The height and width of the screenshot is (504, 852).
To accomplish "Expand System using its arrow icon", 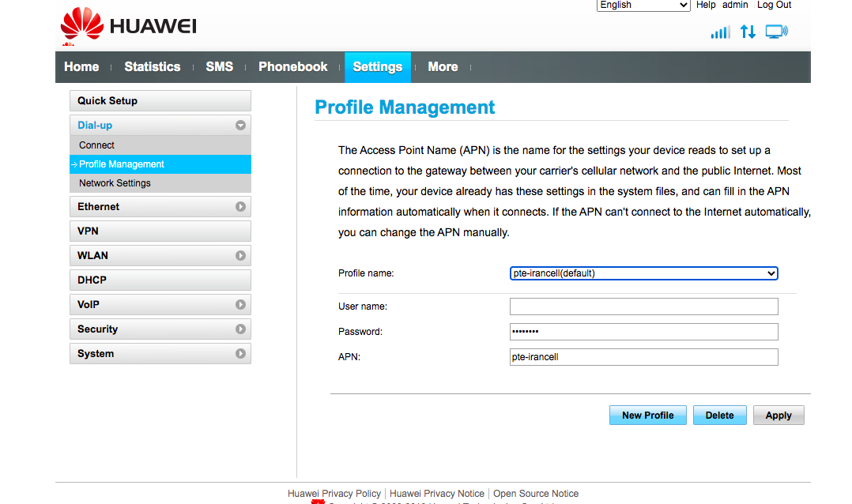I will coord(240,354).
